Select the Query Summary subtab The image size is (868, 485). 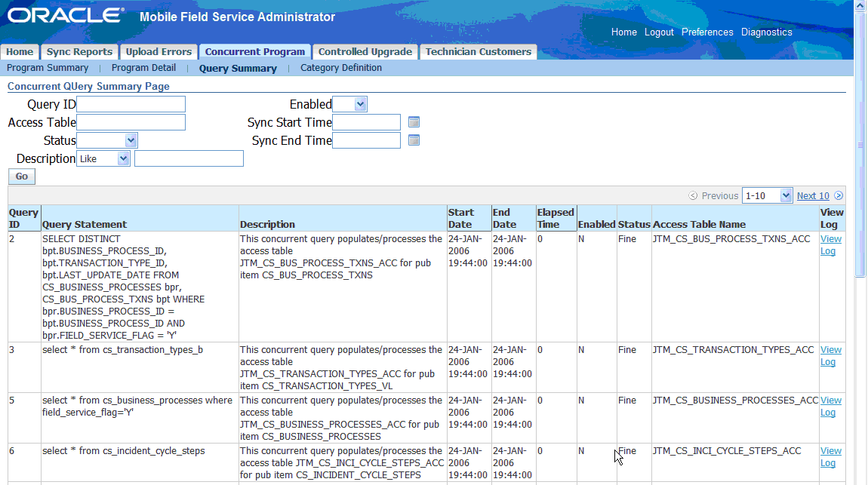click(238, 68)
